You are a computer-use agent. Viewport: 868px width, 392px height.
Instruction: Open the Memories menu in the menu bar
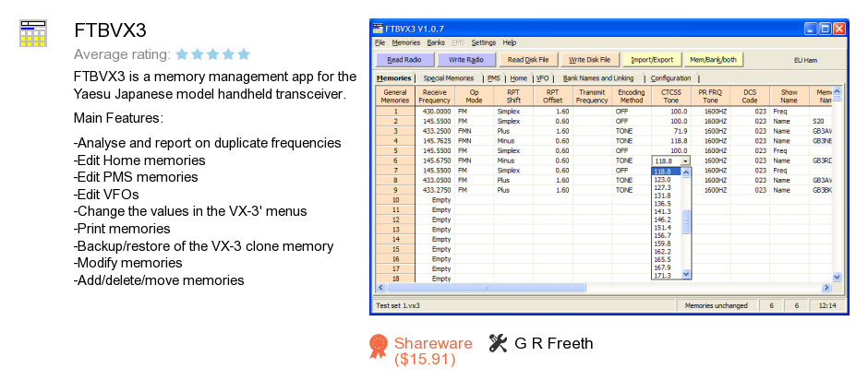pos(405,42)
